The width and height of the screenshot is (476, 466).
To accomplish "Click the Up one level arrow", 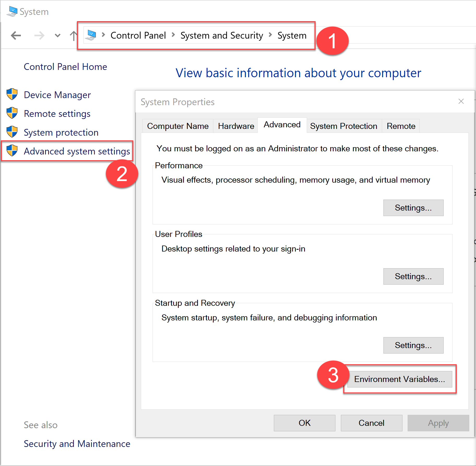I will click(74, 36).
